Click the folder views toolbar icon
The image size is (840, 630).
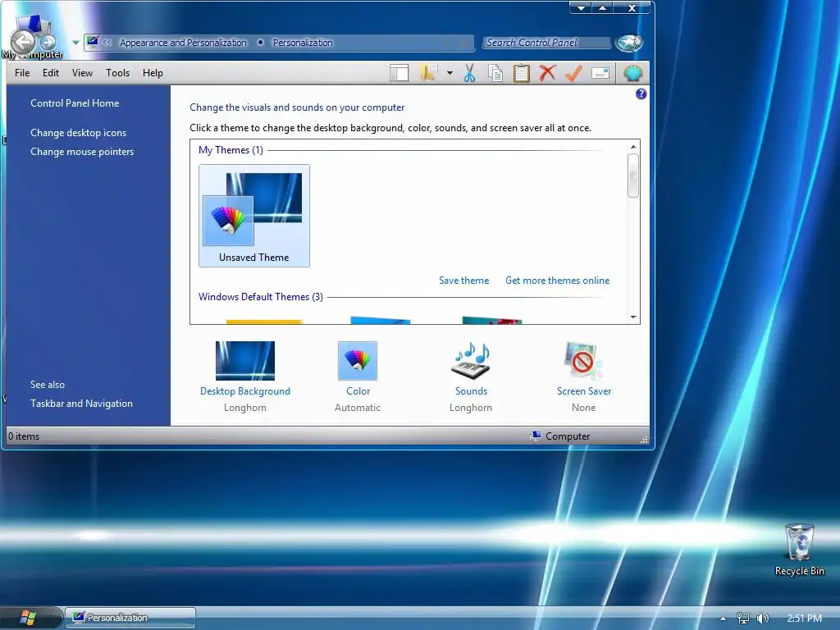click(x=428, y=73)
